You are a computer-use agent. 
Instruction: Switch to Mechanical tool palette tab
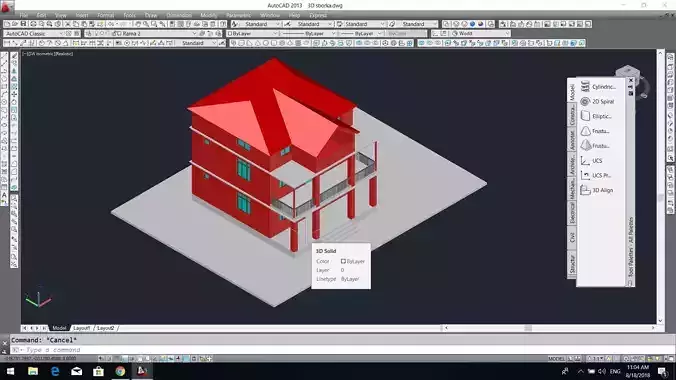point(572,189)
